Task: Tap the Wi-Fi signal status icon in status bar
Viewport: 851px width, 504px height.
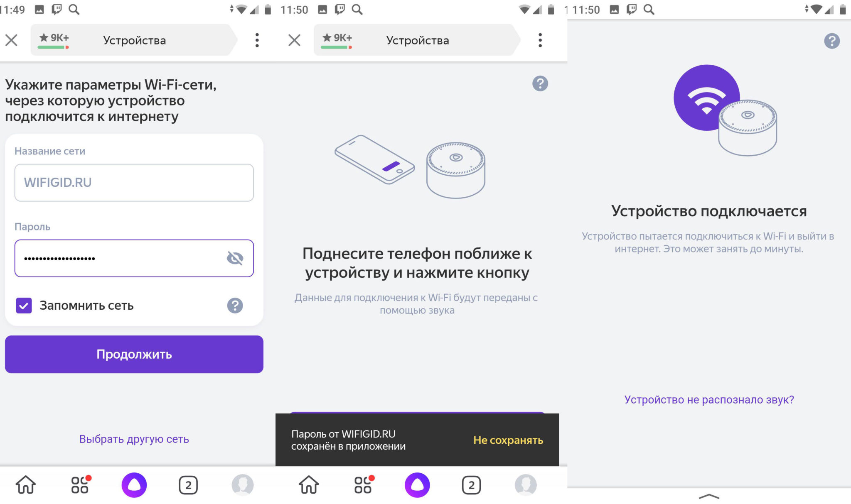Action: 241,7
